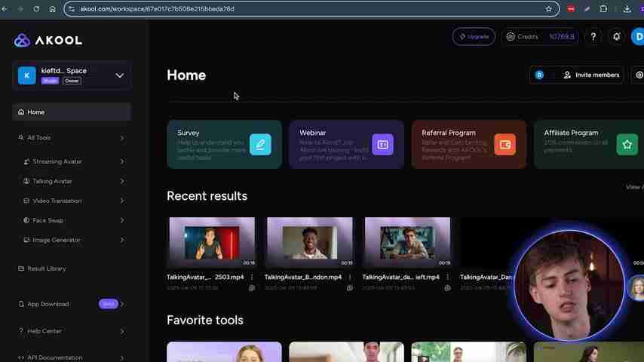Open Face Swap tool
644x362 pixels.
[x=48, y=220]
